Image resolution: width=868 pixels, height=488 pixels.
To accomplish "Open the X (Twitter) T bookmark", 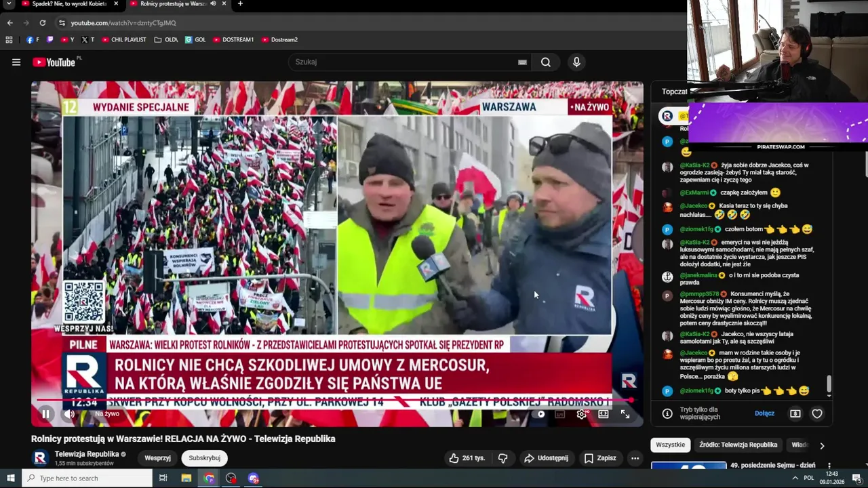I will click(87, 40).
